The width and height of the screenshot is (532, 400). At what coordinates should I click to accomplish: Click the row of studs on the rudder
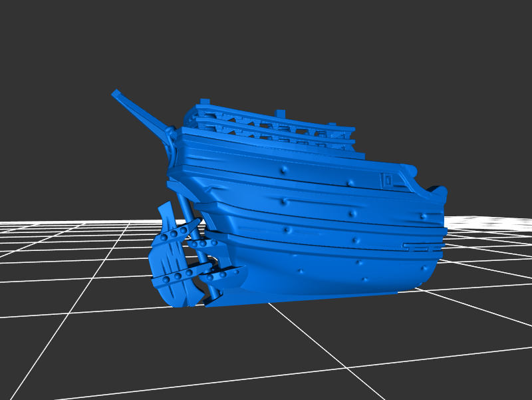tap(174, 233)
